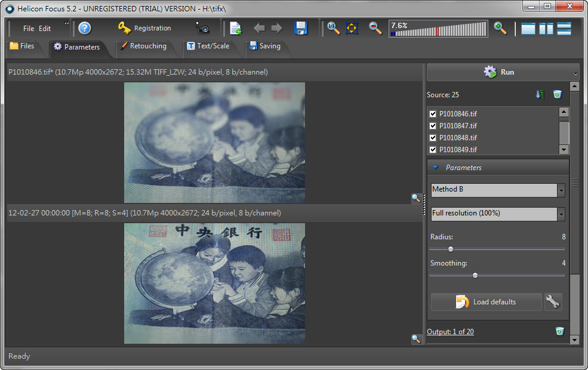Zoom out with the minus magnifier
588x370 pixels.
click(x=375, y=28)
